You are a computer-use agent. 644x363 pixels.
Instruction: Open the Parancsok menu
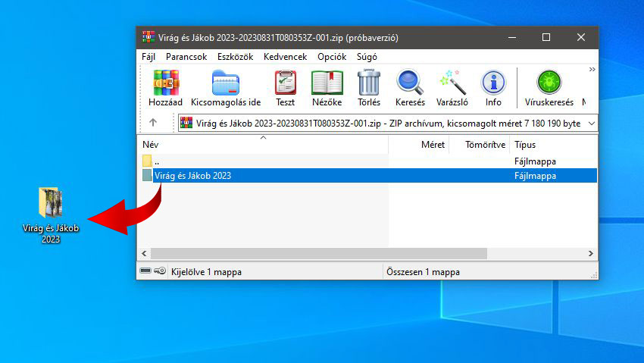(186, 57)
